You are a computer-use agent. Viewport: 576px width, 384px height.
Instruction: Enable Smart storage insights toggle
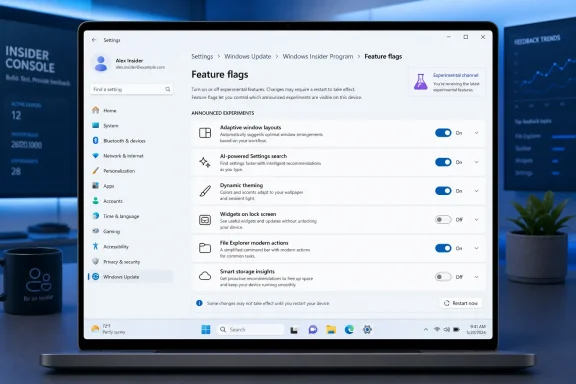tap(443, 277)
